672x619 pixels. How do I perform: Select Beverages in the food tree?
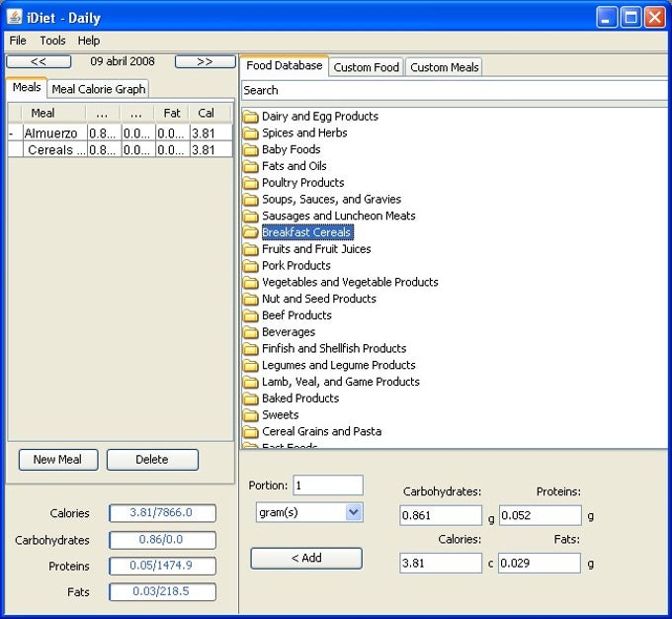tap(289, 332)
